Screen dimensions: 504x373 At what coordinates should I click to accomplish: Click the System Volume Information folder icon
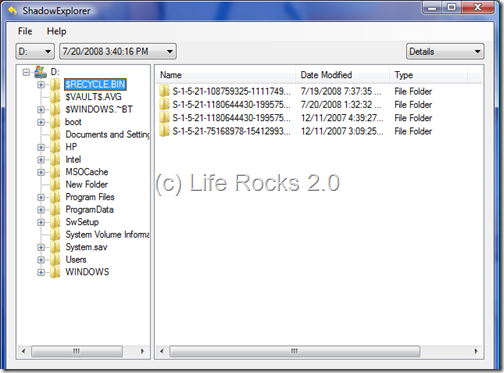pos(55,235)
